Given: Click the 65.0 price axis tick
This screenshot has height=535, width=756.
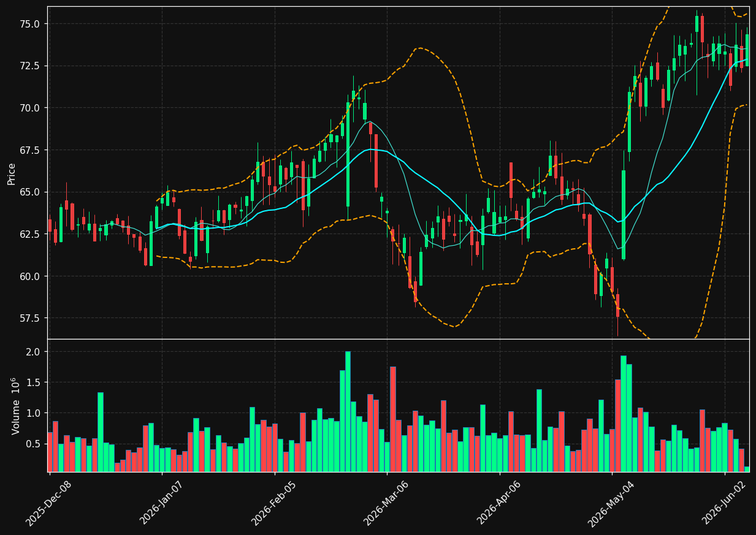Looking at the screenshot, I should (31, 192).
